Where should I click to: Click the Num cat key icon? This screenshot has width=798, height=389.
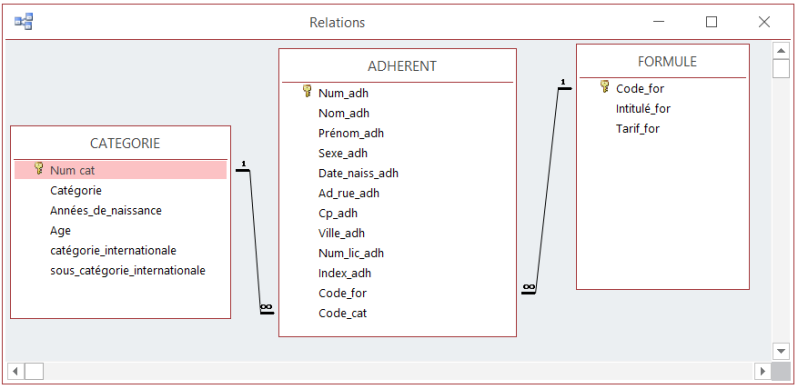click(39, 169)
